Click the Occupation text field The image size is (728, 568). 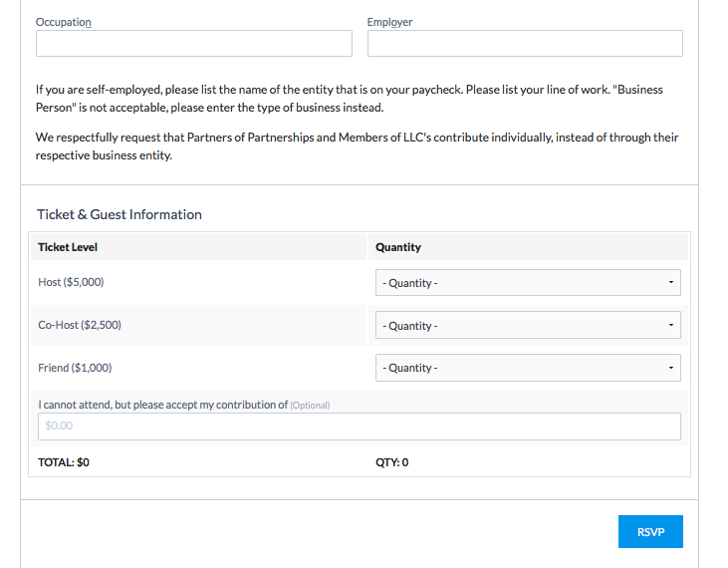pyautogui.click(x=193, y=44)
